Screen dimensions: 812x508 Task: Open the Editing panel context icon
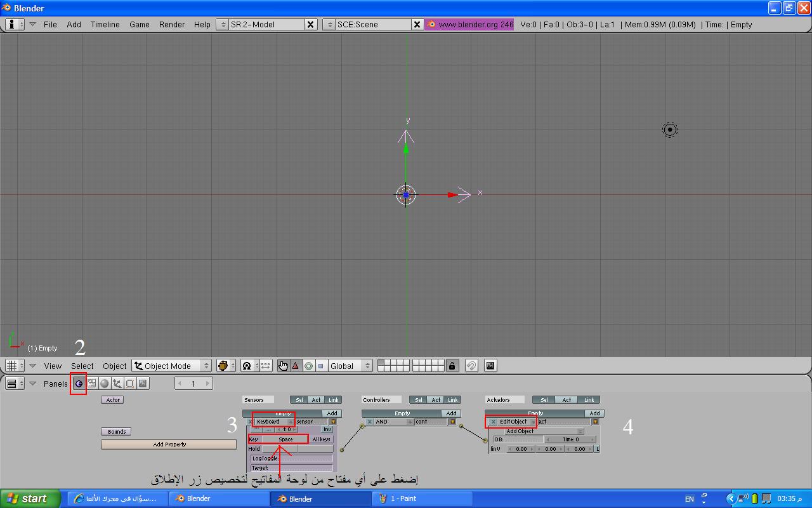point(130,384)
